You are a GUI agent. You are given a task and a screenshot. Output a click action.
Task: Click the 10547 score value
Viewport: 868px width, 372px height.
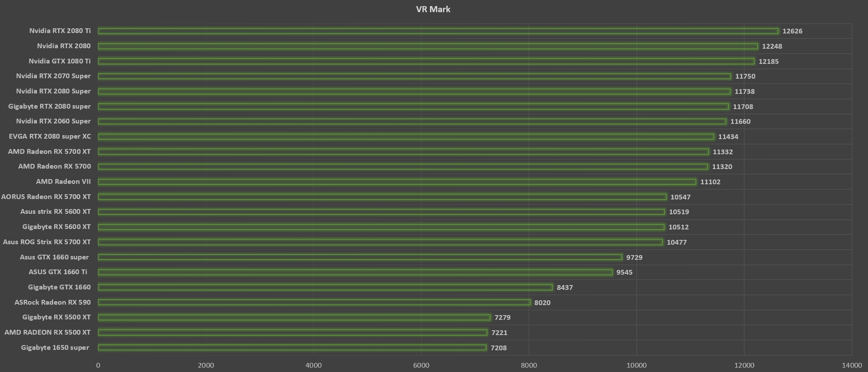point(680,197)
